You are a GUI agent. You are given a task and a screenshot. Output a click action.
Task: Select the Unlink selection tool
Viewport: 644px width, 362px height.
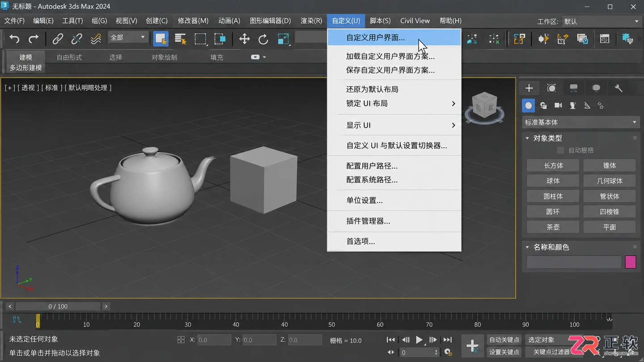77,39
